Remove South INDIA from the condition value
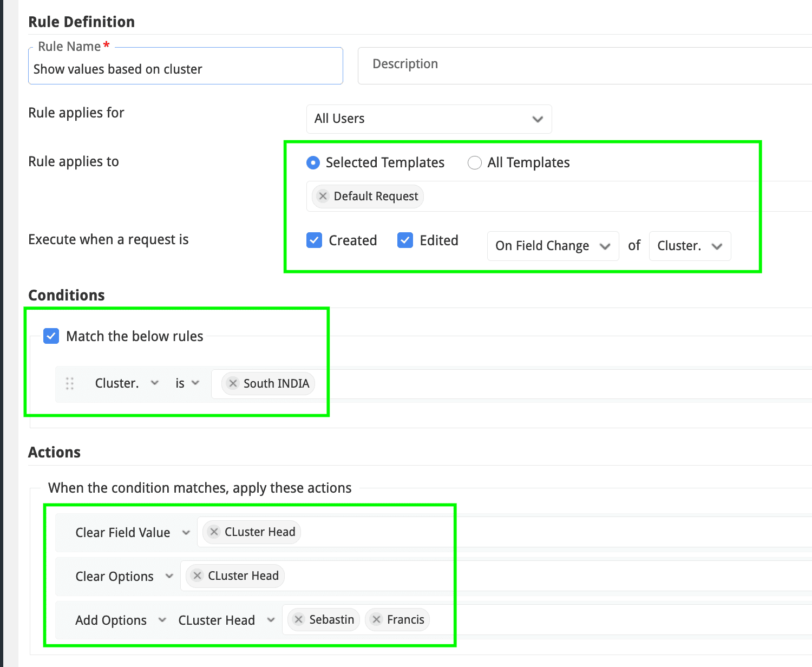The image size is (812, 667). point(233,383)
